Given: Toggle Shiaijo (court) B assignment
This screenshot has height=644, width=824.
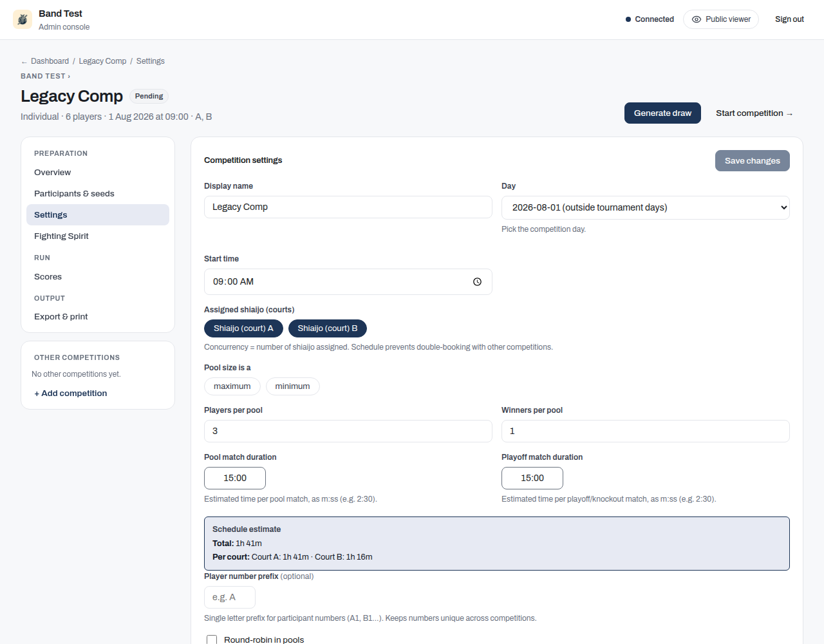Looking at the screenshot, I should click(328, 328).
